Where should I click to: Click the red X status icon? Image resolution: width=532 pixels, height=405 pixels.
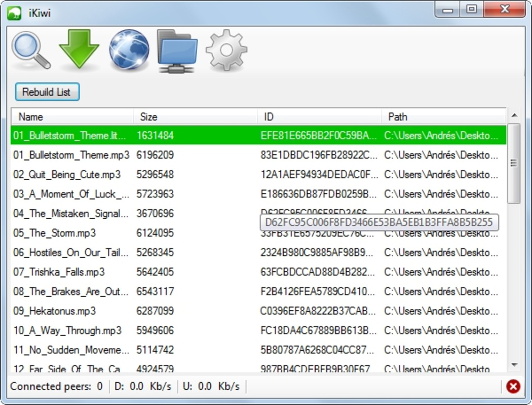[x=513, y=386]
